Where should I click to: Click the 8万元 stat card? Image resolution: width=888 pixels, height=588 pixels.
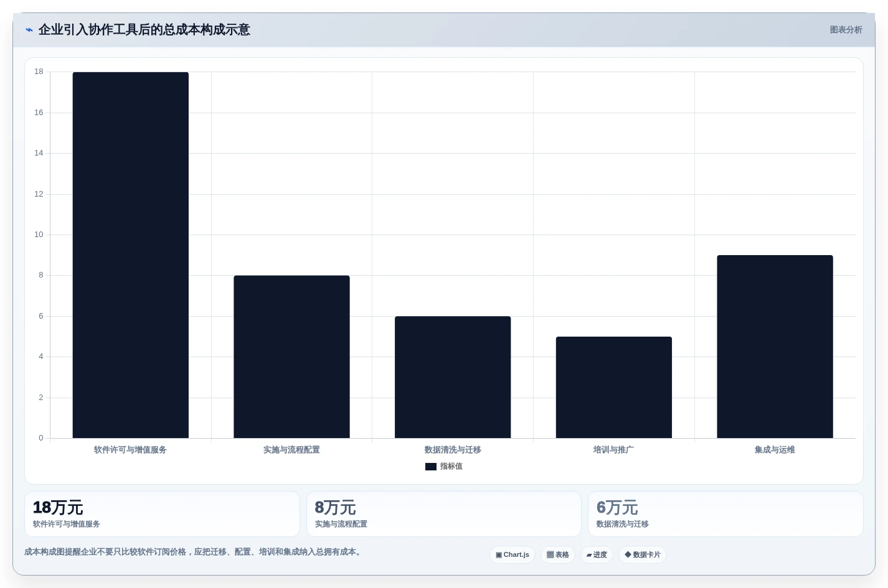tap(444, 514)
